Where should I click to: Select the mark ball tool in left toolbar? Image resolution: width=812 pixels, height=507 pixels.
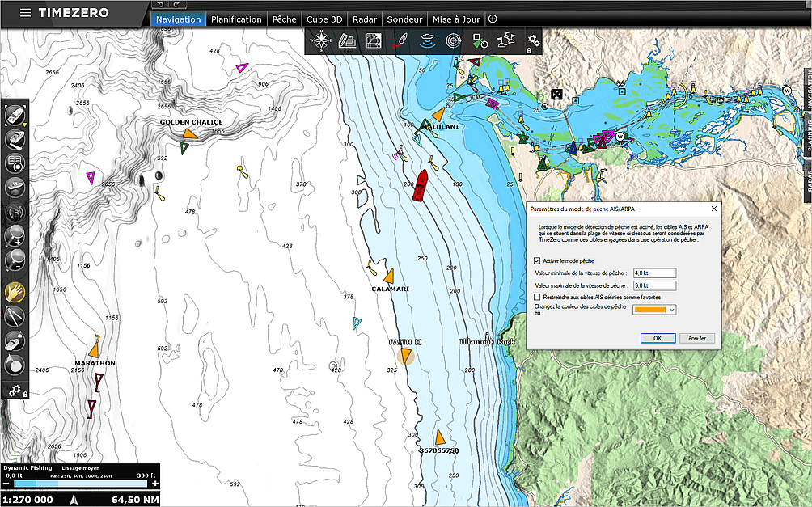pos(15,365)
